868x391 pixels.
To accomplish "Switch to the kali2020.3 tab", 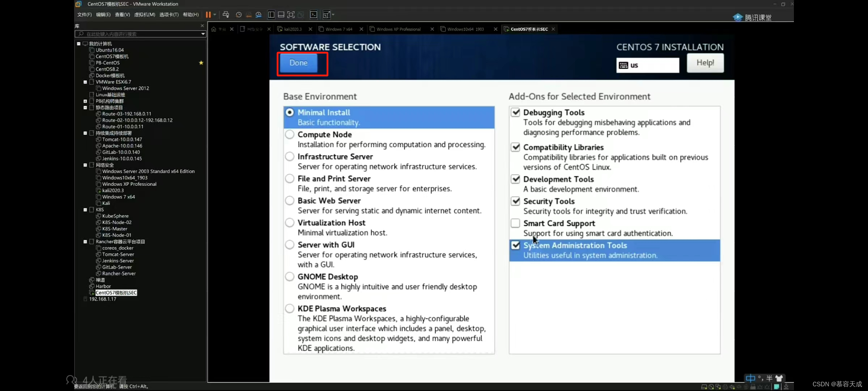I will (292, 29).
